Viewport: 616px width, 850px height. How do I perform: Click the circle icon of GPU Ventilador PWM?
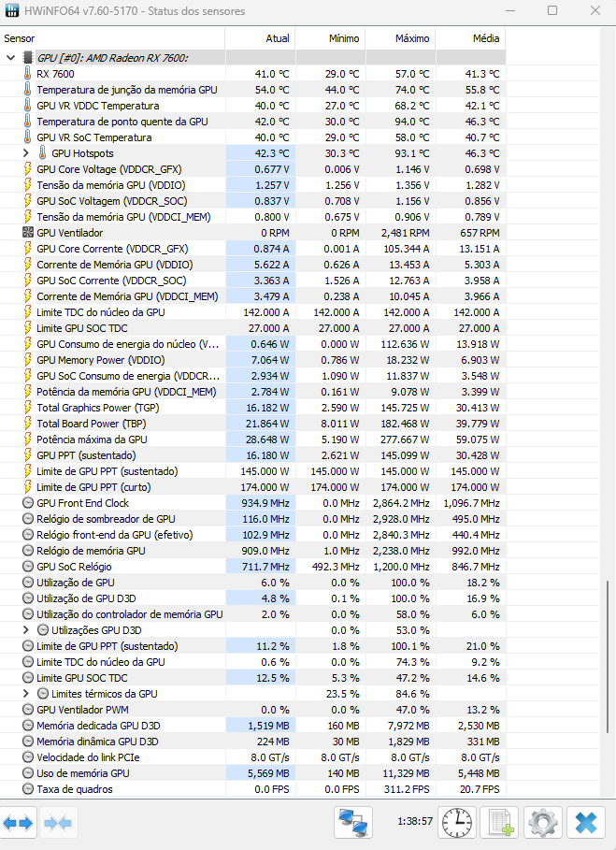tap(28, 709)
